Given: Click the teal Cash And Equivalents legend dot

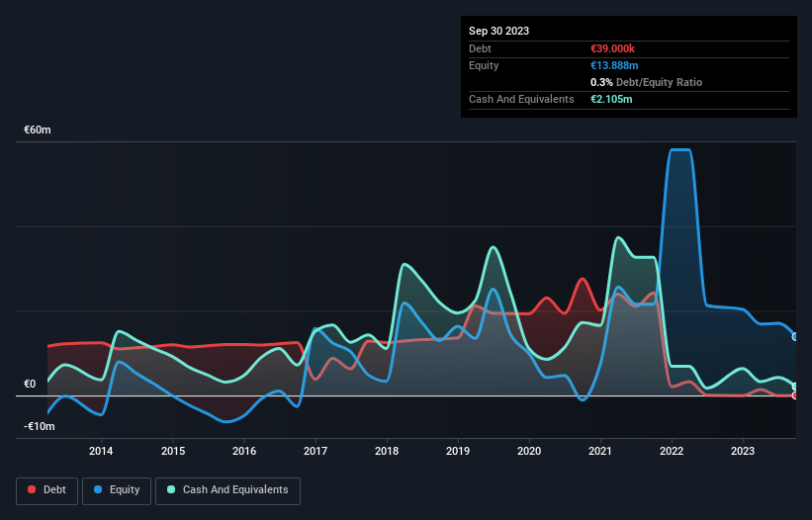Looking at the screenshot, I should pyautogui.click(x=171, y=489).
